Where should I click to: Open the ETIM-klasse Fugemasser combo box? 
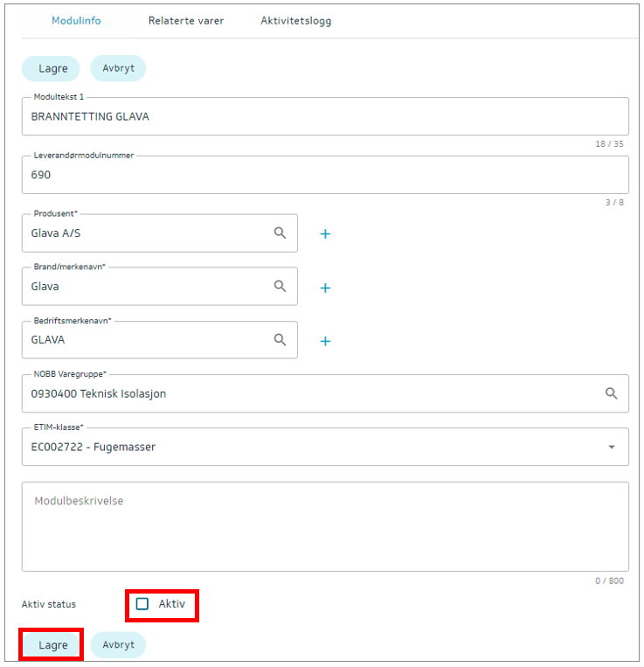tap(306, 448)
